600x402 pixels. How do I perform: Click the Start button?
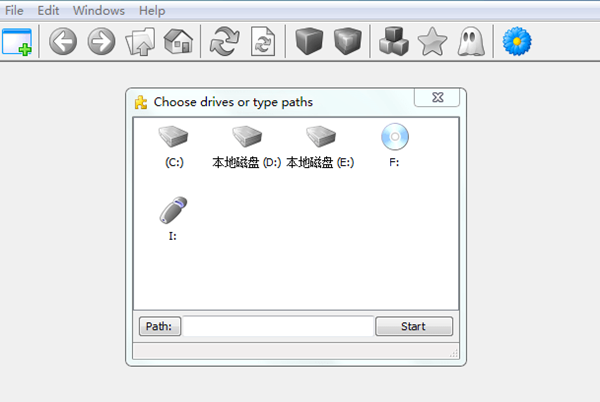point(414,326)
